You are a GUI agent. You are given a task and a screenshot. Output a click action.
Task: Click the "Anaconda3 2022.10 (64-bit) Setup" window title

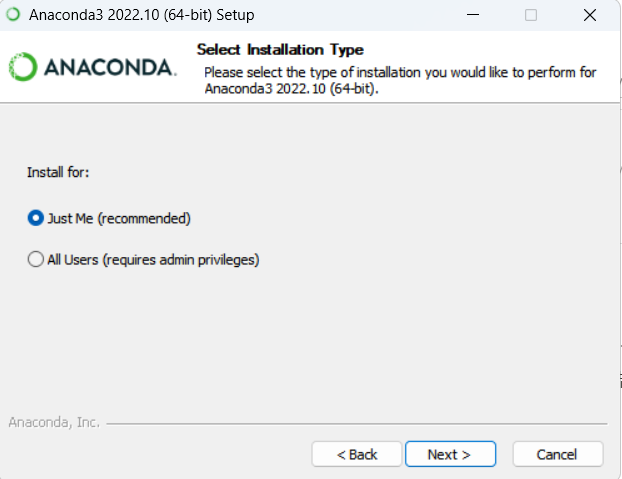(141, 15)
